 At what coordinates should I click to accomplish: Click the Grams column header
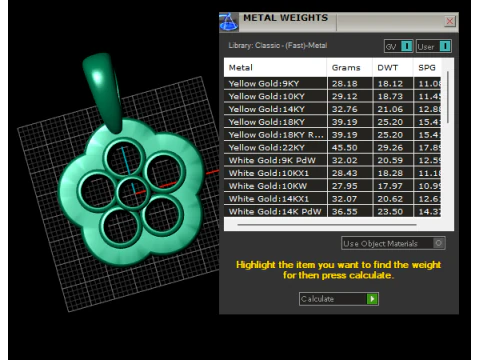tap(350, 68)
